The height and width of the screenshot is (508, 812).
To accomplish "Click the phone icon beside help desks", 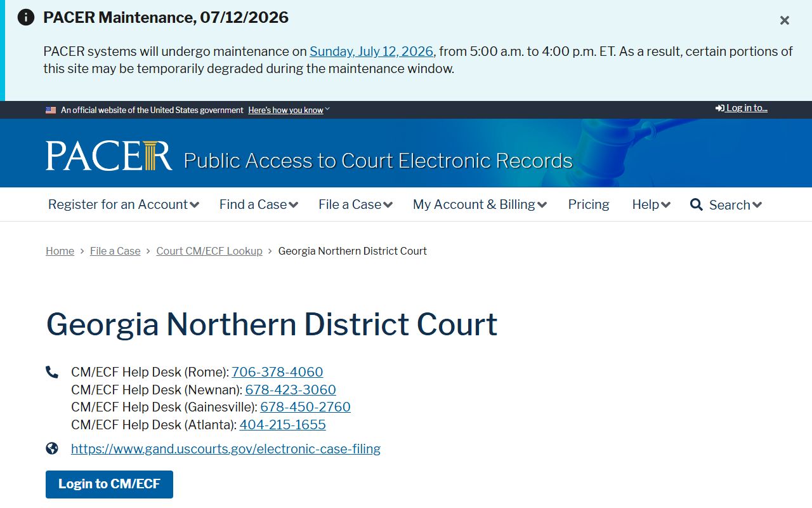I will point(52,372).
